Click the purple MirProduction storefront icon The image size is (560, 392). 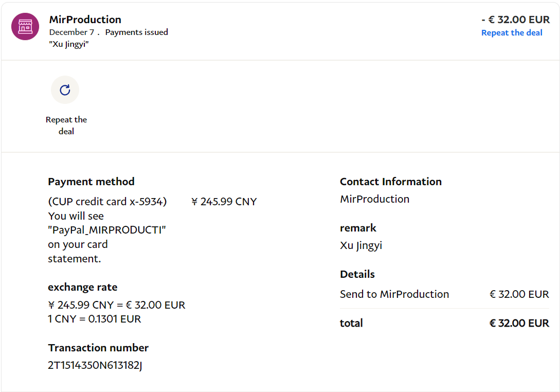tap(25, 27)
